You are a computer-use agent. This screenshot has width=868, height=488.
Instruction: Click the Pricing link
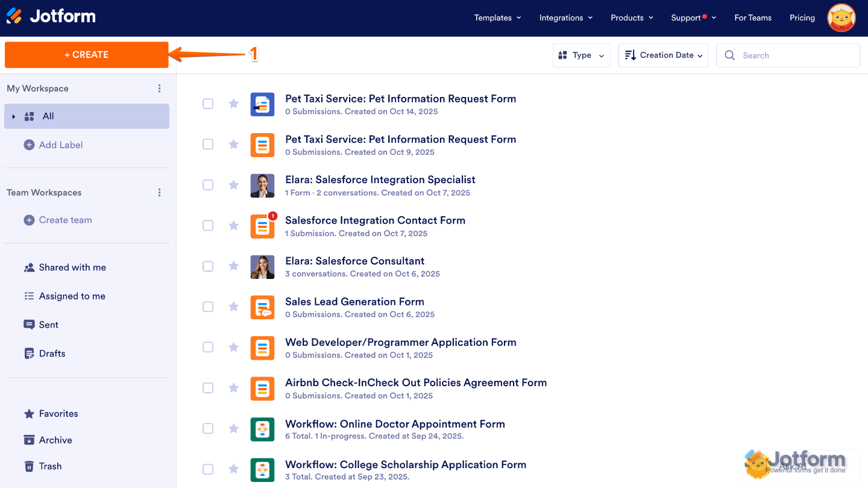pos(802,18)
